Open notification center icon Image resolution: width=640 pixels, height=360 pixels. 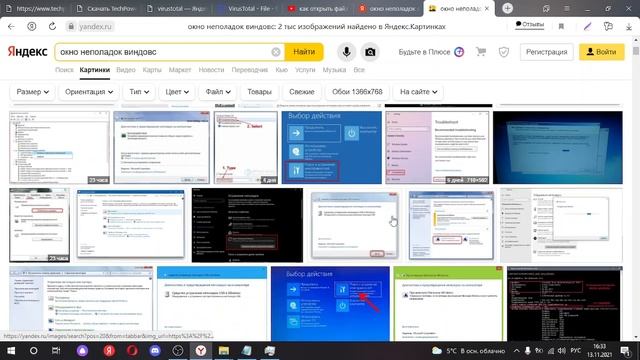click(625, 351)
